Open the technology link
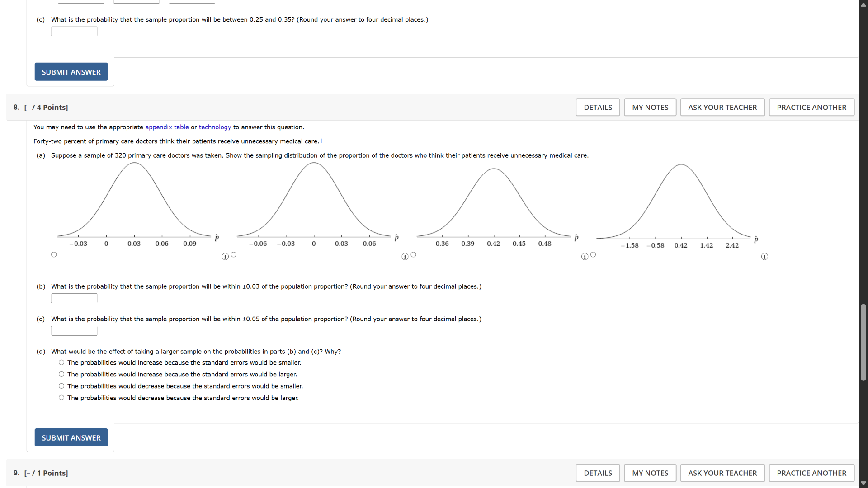This screenshot has width=868, height=488. click(215, 127)
